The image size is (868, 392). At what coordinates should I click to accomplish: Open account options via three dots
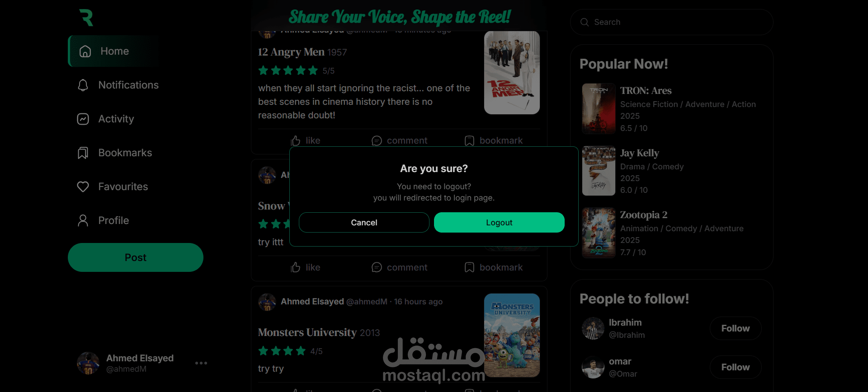(x=201, y=363)
